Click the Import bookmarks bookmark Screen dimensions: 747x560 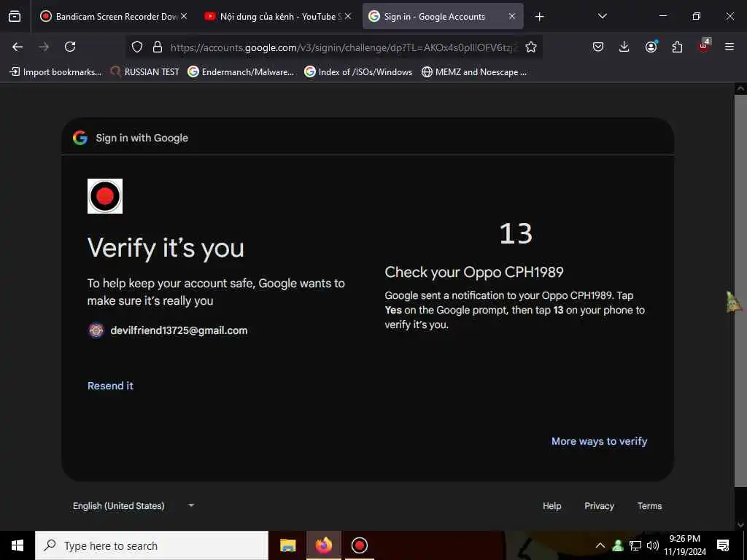click(55, 72)
